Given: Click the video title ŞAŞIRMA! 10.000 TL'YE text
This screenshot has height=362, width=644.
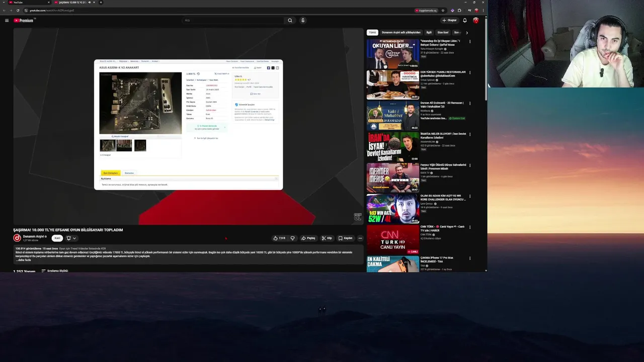Looking at the screenshot, I should pyautogui.click(x=68, y=230).
